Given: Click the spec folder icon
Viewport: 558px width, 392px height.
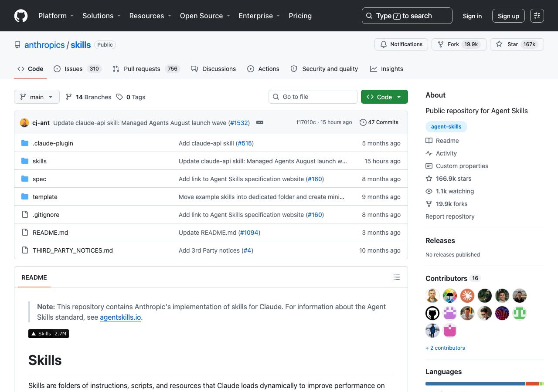Looking at the screenshot, I should [25, 179].
